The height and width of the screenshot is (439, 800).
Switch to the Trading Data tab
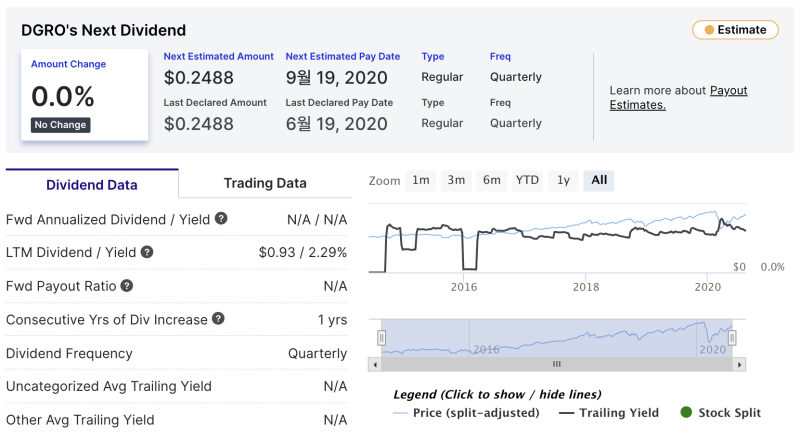pyautogui.click(x=265, y=183)
